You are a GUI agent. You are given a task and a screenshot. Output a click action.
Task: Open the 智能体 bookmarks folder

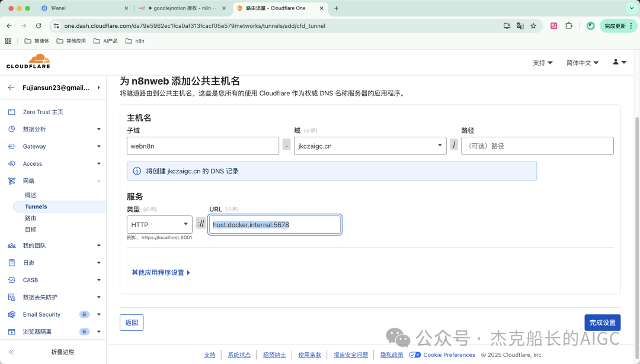(x=37, y=41)
